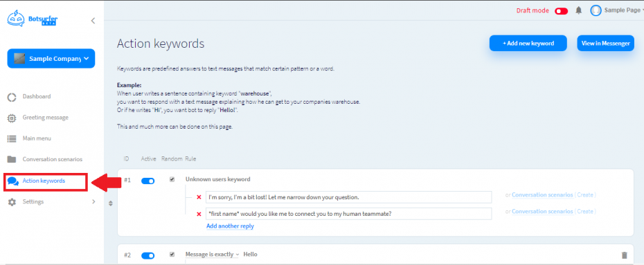Toggle the Draft mode switch
This screenshot has height=265, width=644.
pos(561,11)
